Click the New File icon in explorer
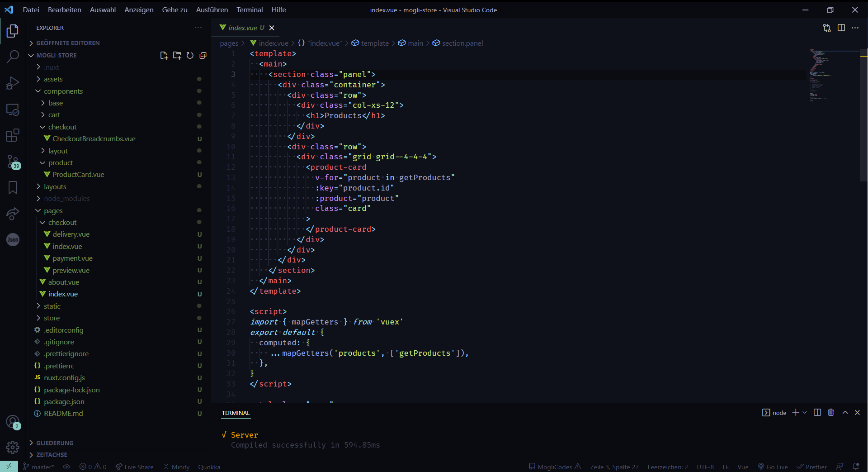The height and width of the screenshot is (472, 868). tap(164, 55)
